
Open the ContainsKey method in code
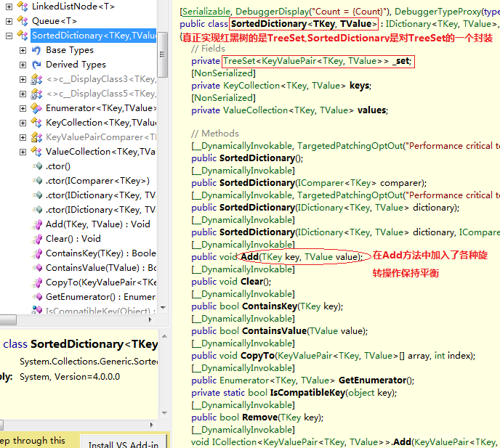point(270,306)
